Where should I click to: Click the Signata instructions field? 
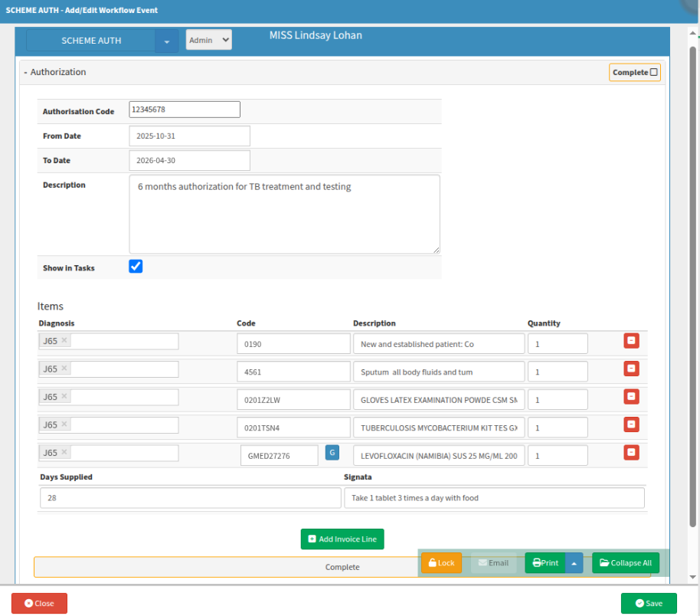click(494, 497)
